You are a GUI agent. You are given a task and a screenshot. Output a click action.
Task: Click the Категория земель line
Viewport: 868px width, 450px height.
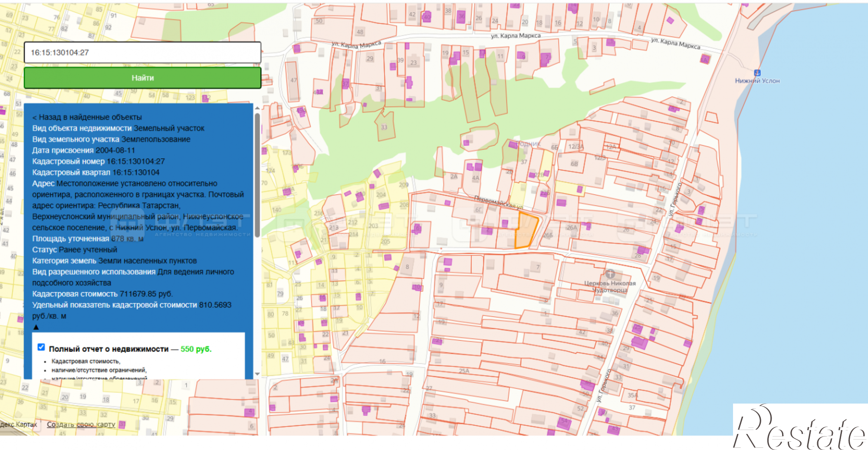coord(114,261)
